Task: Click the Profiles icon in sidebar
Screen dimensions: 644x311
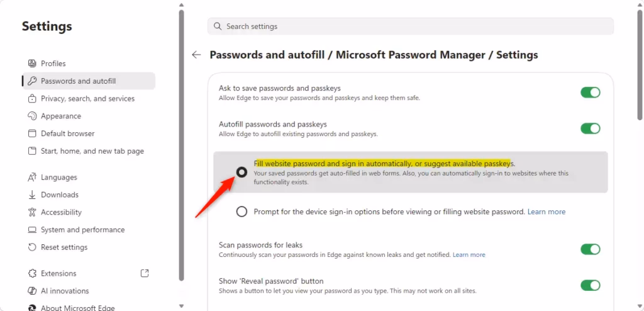Action: click(x=33, y=64)
